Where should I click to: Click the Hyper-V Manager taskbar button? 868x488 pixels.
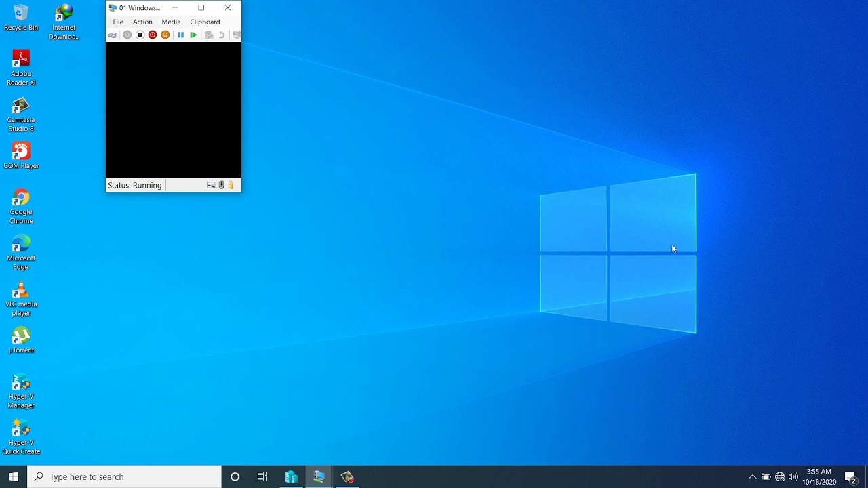pyautogui.click(x=291, y=476)
